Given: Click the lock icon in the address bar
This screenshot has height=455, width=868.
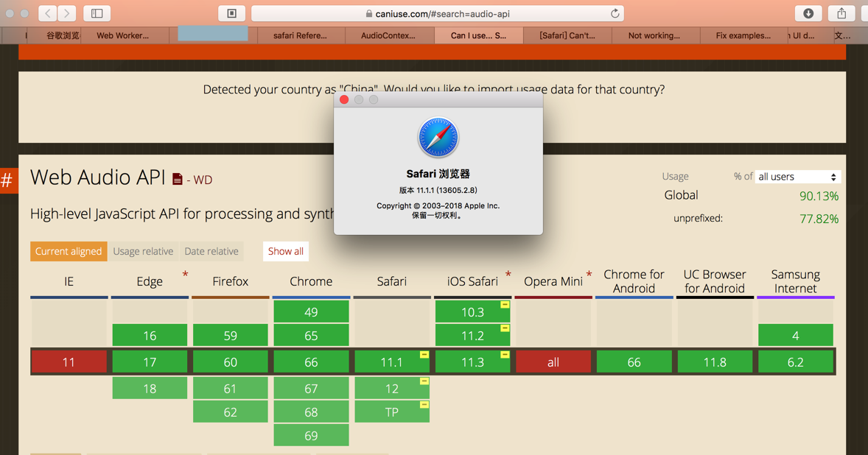Looking at the screenshot, I should coord(369,14).
